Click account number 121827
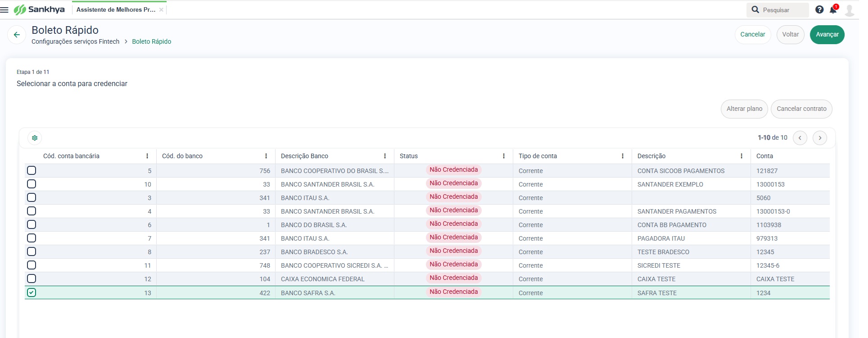The width and height of the screenshot is (868, 338). pyautogui.click(x=767, y=171)
